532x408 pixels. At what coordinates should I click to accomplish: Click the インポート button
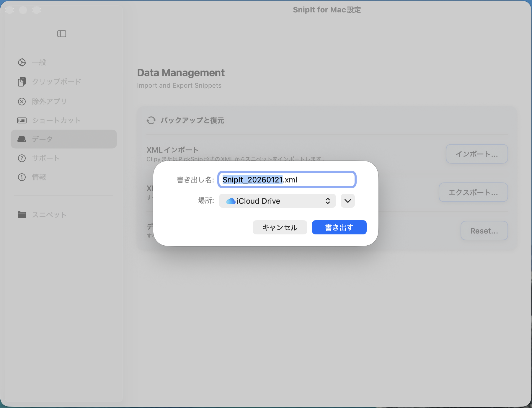[476, 154]
